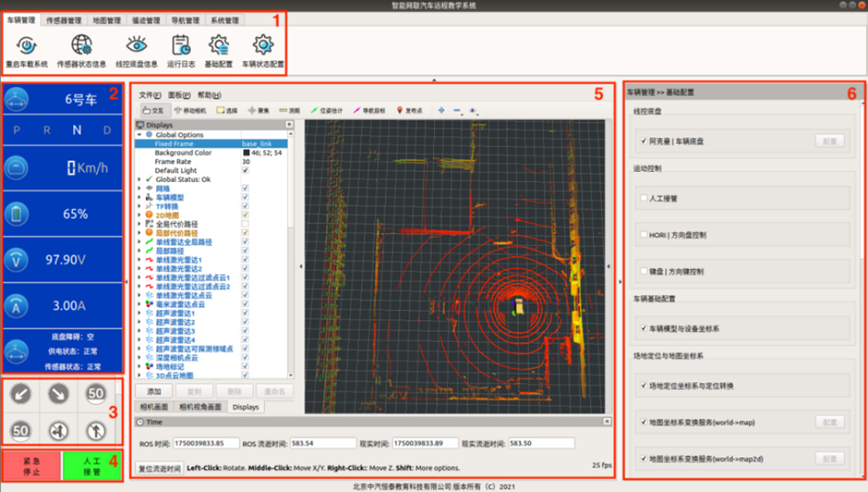Switch to the 传感器管理 tab
The height and width of the screenshot is (492, 868).
(x=63, y=19)
